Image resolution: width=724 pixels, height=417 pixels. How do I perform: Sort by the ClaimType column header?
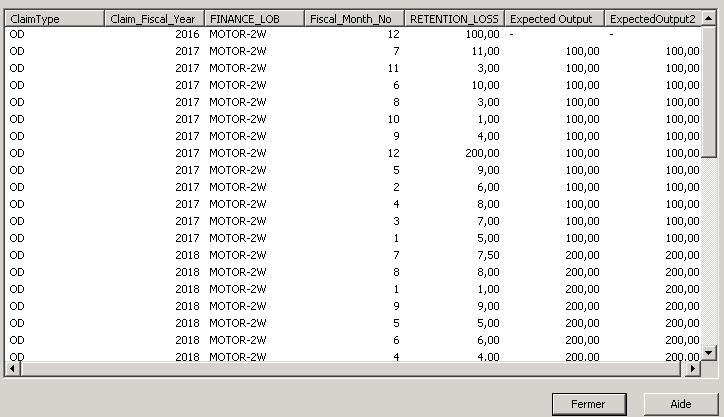tap(54, 18)
